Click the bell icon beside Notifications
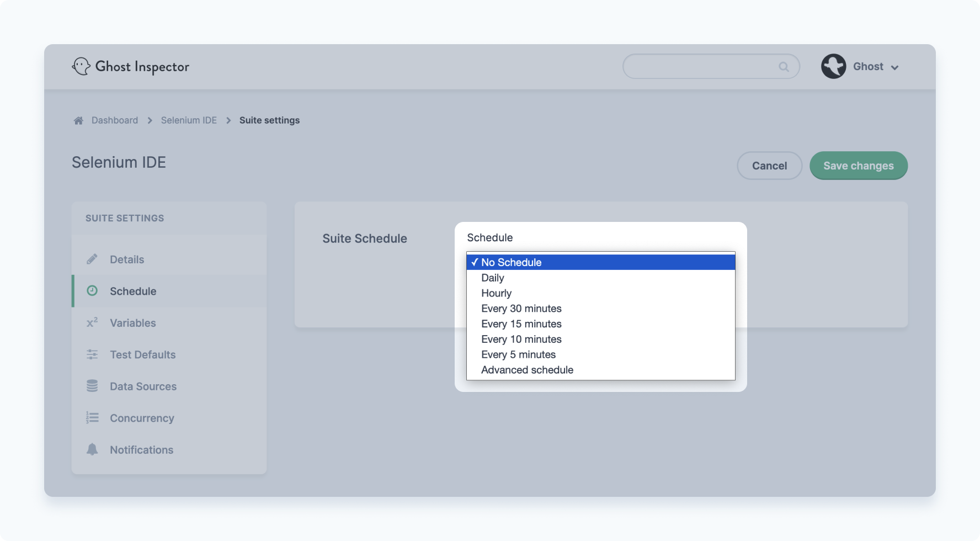 [x=92, y=449]
